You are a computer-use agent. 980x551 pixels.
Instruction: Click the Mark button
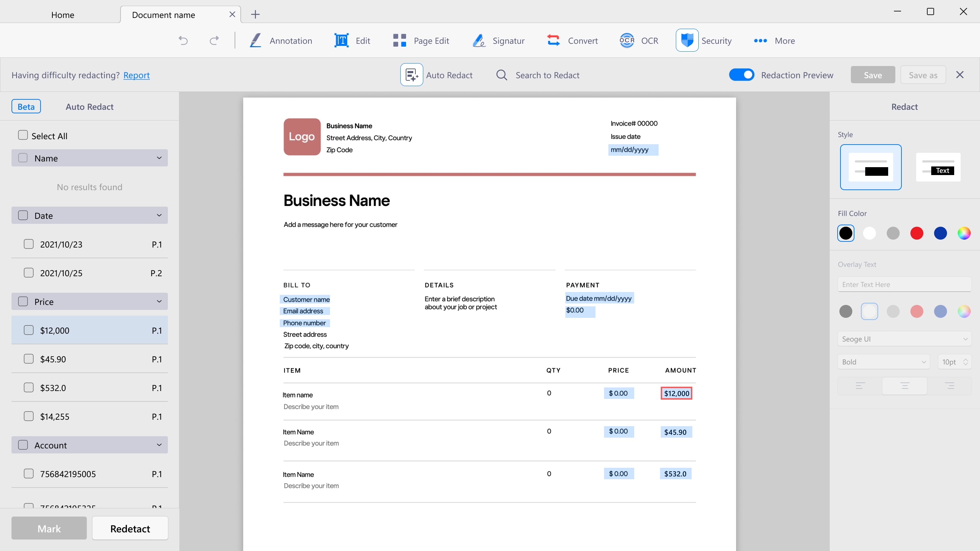click(49, 528)
